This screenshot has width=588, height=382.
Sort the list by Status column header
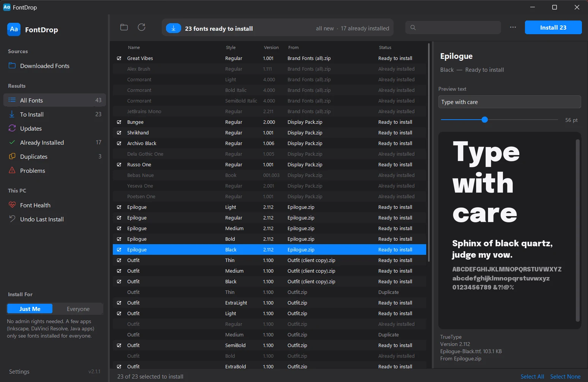pyautogui.click(x=385, y=47)
